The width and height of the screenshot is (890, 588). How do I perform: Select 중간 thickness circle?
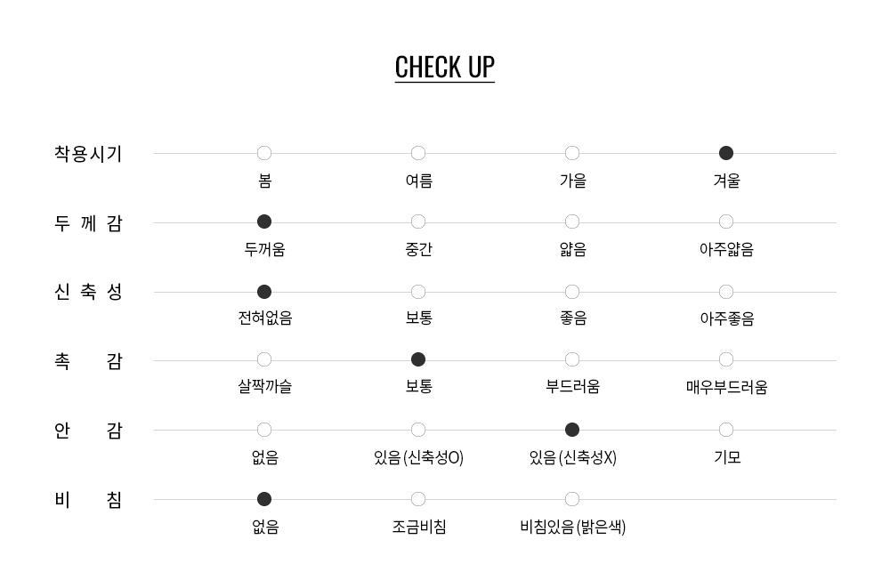click(418, 222)
